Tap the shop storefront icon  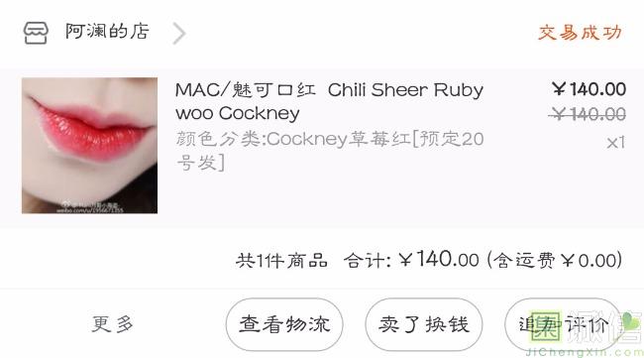point(36,33)
